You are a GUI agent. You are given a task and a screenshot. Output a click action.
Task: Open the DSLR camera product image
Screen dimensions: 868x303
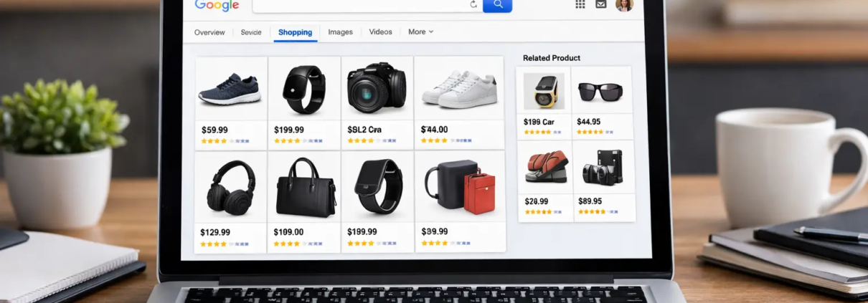point(377,87)
